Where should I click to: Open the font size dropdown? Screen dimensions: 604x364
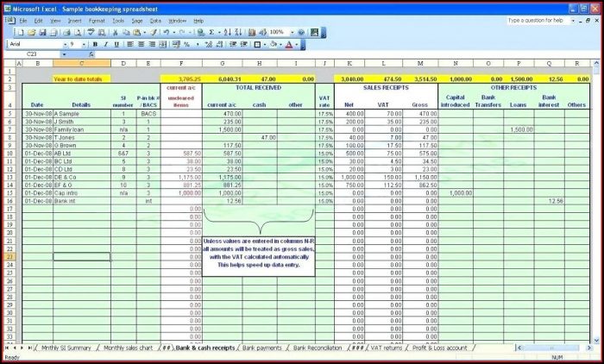click(x=85, y=45)
